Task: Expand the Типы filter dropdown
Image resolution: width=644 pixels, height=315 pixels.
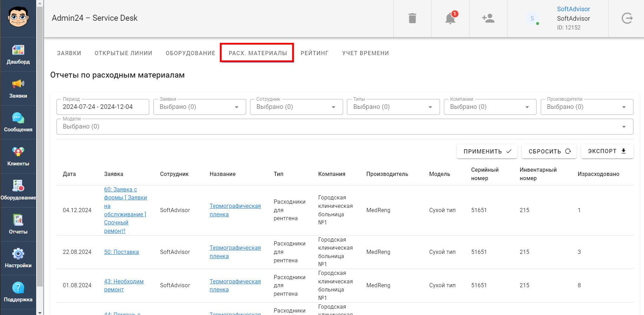Action: pyautogui.click(x=393, y=107)
